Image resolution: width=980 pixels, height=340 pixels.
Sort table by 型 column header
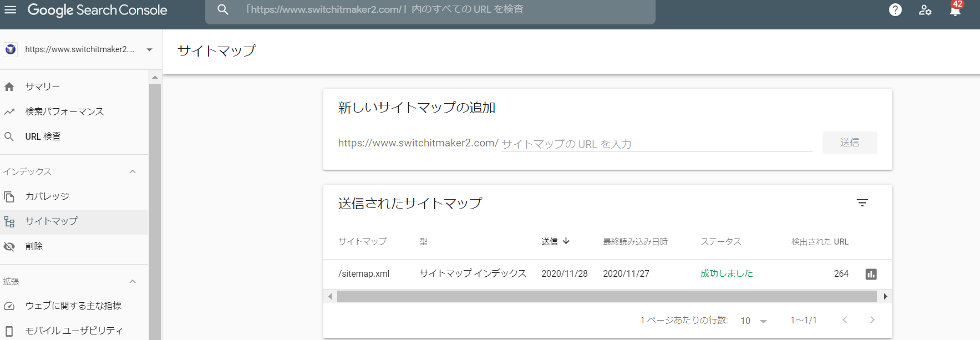pos(424,241)
